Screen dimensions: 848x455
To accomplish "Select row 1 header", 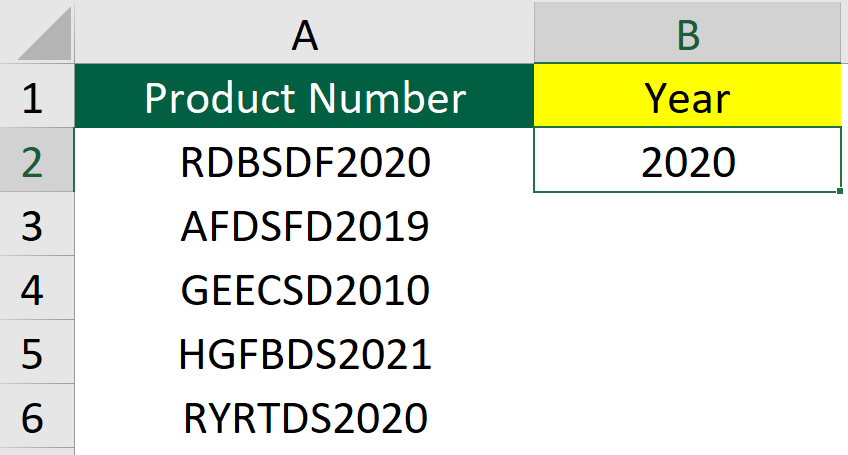I will [37, 96].
